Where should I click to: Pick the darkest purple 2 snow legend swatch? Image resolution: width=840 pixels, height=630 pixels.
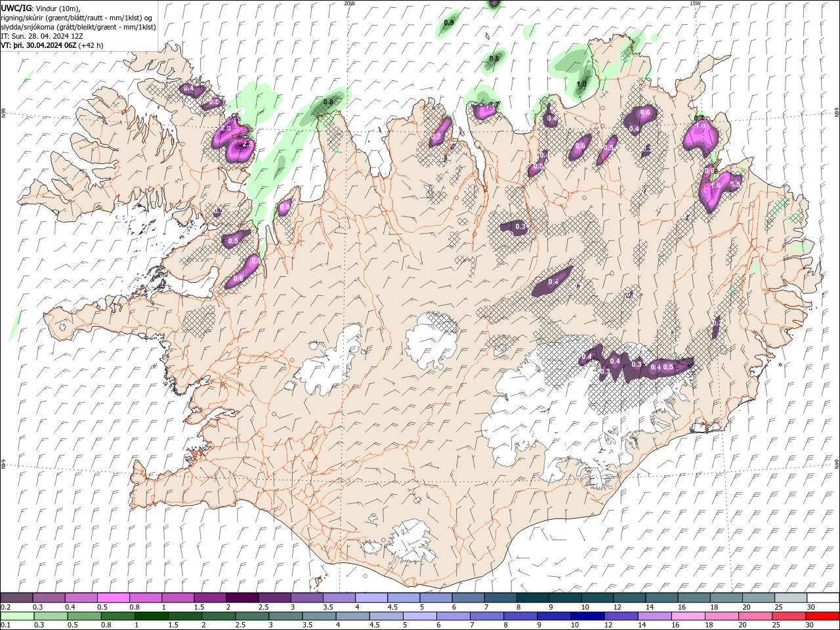pos(241,598)
